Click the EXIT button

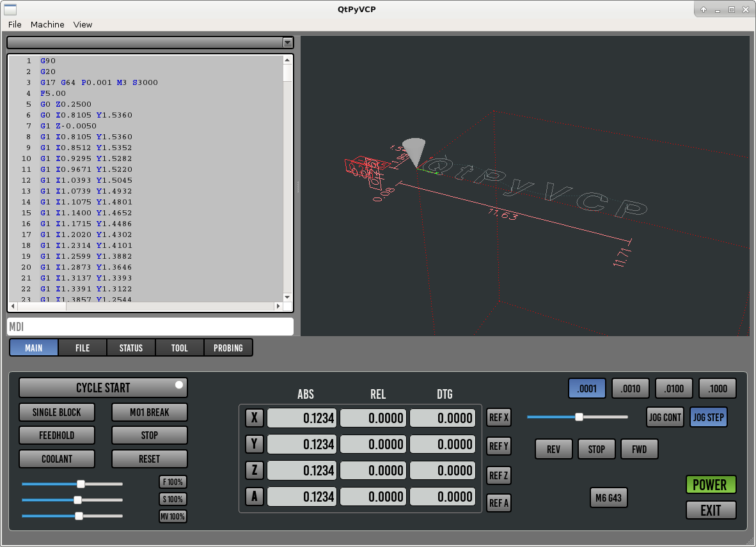[711, 511]
